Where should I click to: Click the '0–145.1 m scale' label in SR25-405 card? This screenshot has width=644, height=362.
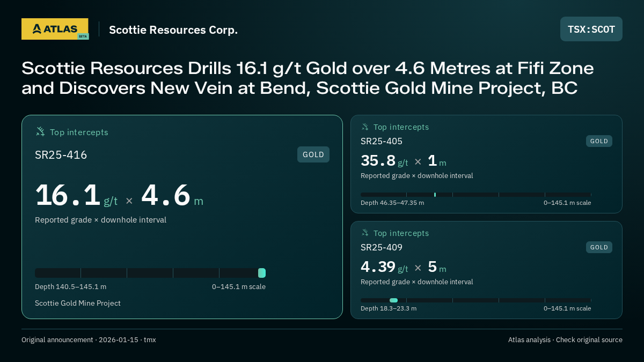567,203
